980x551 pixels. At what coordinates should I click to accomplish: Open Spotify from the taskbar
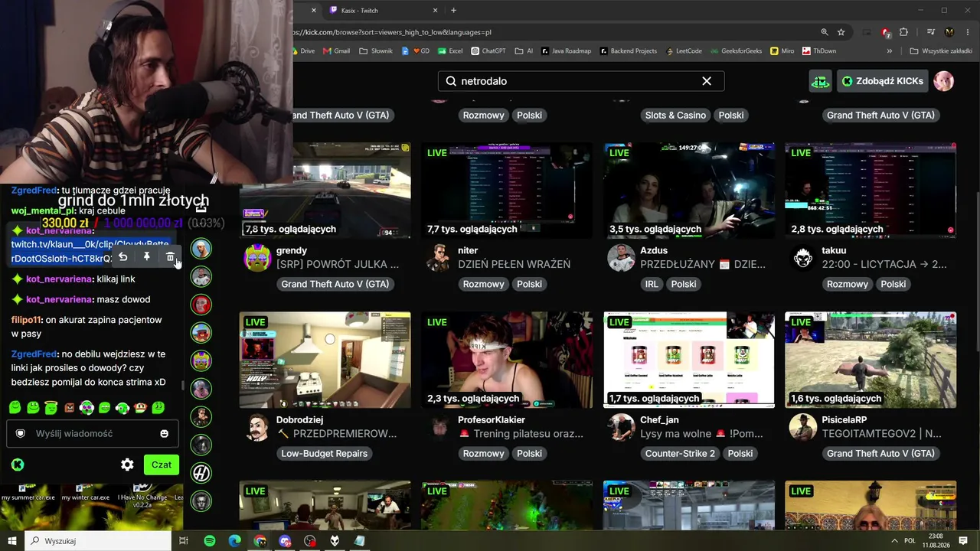pos(210,541)
